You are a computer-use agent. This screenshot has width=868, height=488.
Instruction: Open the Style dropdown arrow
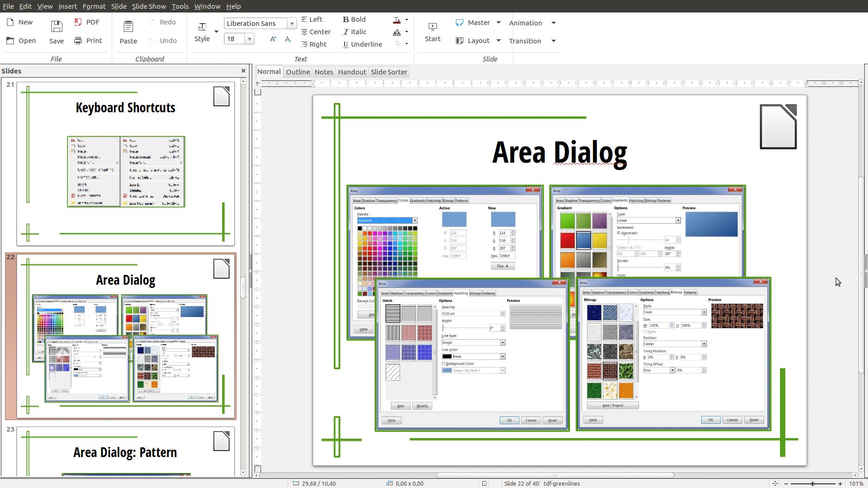coord(216,31)
